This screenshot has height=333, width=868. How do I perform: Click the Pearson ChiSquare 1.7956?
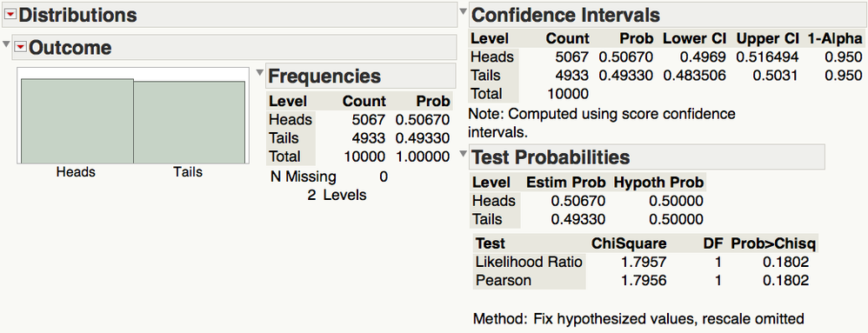click(x=644, y=281)
